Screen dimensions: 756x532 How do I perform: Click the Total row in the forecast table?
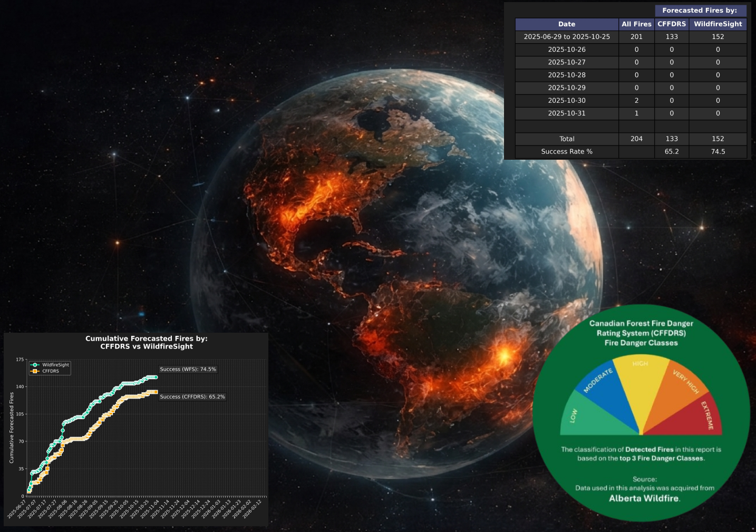tap(566, 139)
